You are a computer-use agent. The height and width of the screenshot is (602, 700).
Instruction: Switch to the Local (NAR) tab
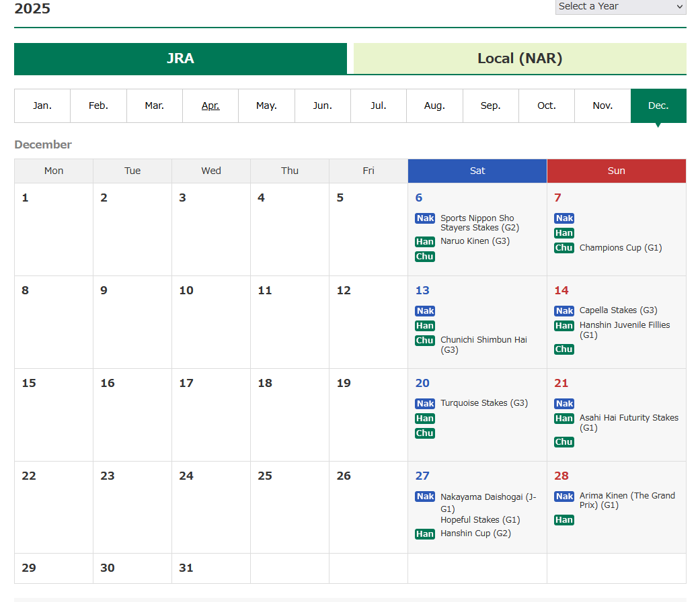click(520, 58)
